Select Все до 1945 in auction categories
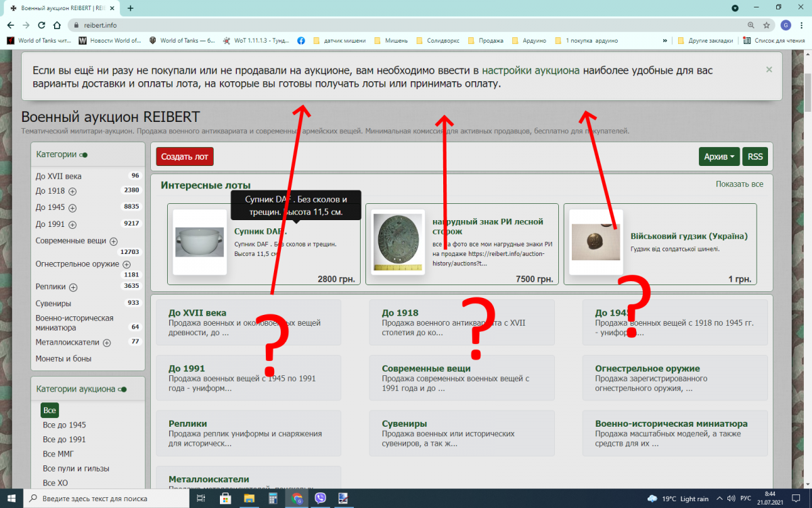Viewport: 812px width, 508px height. coord(64,425)
